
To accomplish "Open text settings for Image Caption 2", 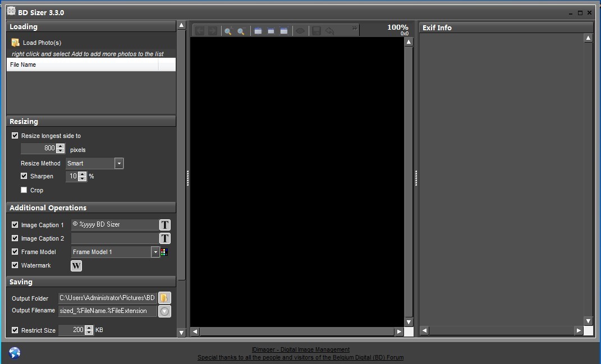I will (164, 238).
